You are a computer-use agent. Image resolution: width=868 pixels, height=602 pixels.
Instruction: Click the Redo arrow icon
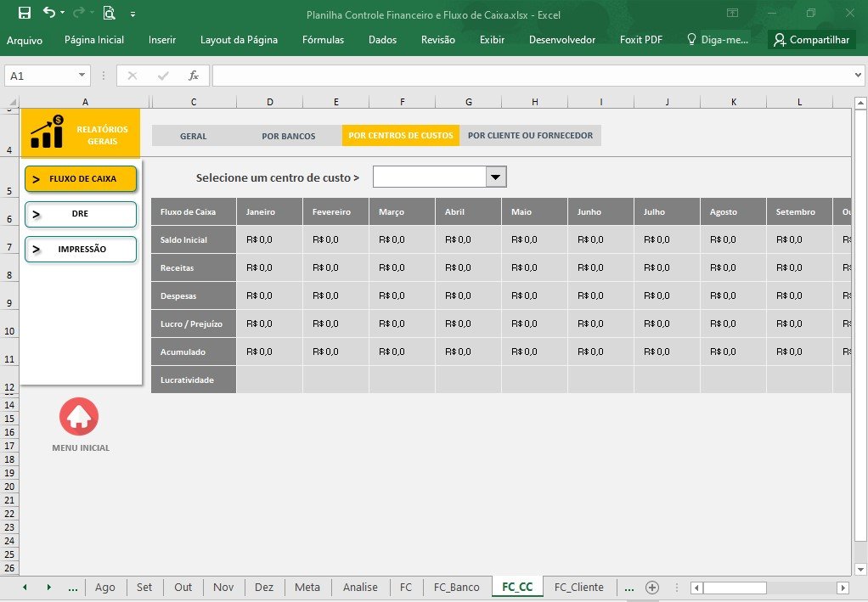tap(79, 12)
